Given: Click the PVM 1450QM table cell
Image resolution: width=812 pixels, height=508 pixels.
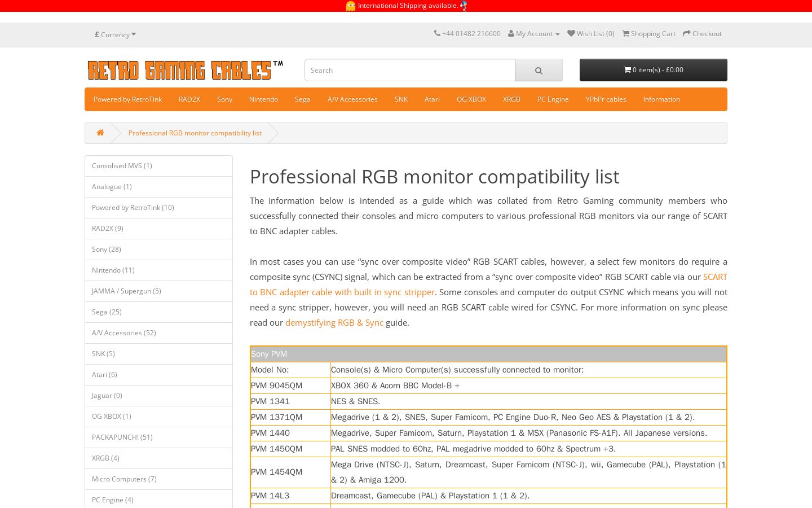Looking at the screenshot, I should coord(290,449).
